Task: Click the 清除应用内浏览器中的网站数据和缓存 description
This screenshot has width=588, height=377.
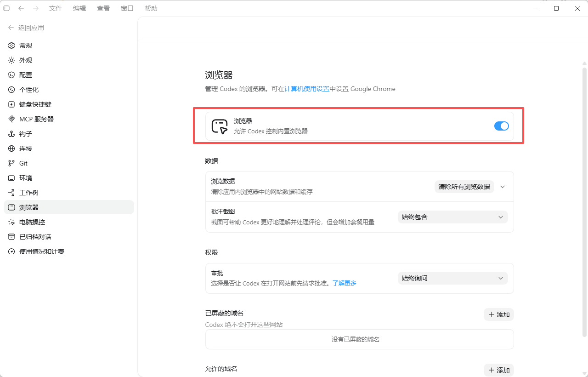Action: [262, 192]
